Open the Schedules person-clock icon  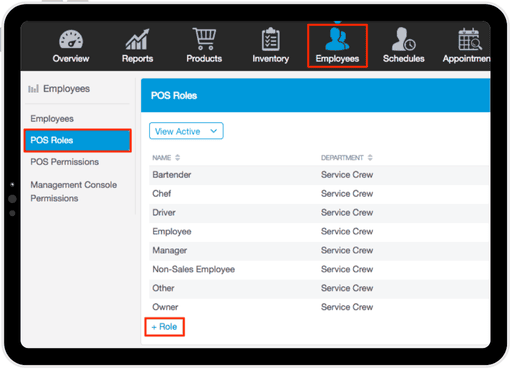[x=403, y=39]
